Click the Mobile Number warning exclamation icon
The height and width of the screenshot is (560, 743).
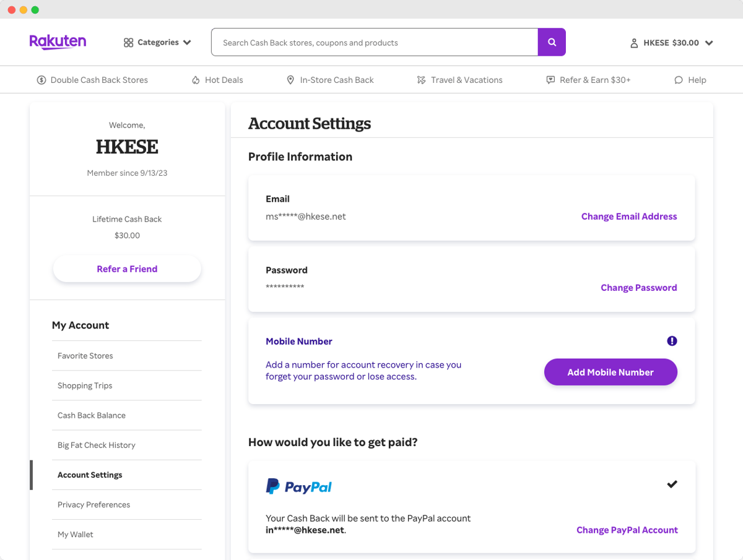pos(672,341)
